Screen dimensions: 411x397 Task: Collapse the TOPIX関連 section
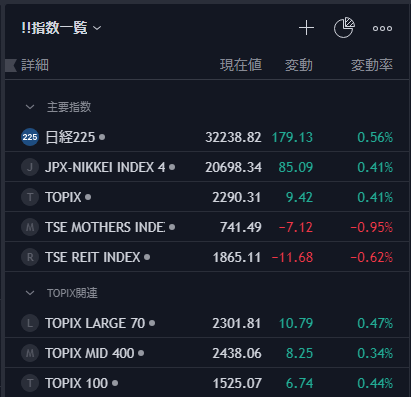pyautogui.click(x=30, y=293)
